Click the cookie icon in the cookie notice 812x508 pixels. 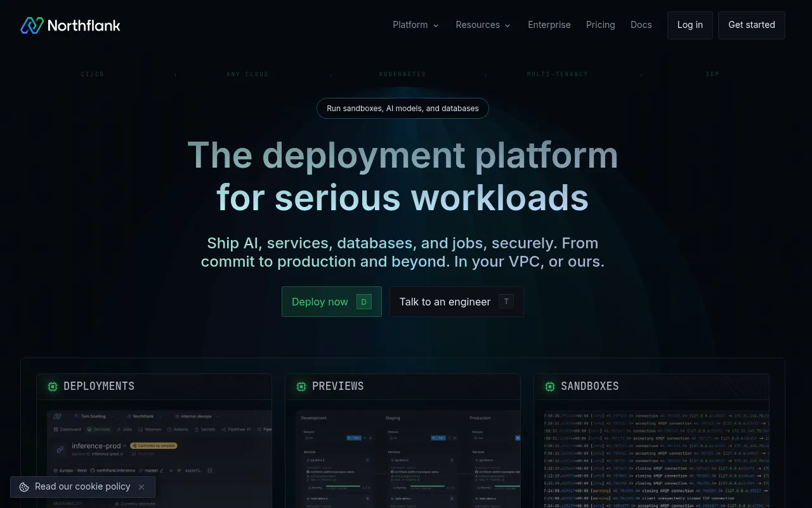pyautogui.click(x=24, y=487)
